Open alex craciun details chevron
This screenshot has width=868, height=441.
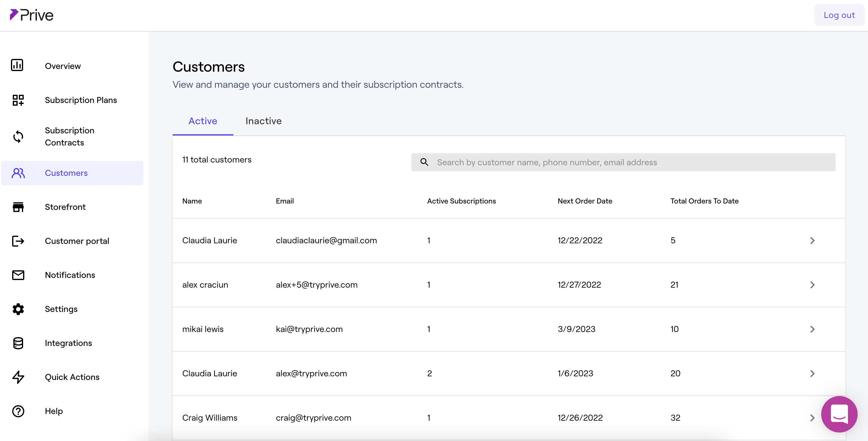point(812,285)
